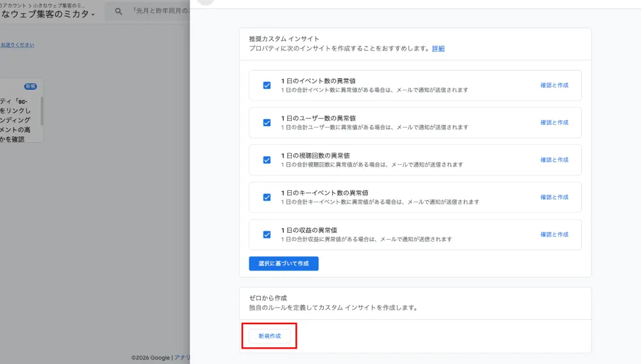This screenshot has height=364, width=641.
Task: Click the 推奨カスタム インサイト heading
Action: [284, 39]
